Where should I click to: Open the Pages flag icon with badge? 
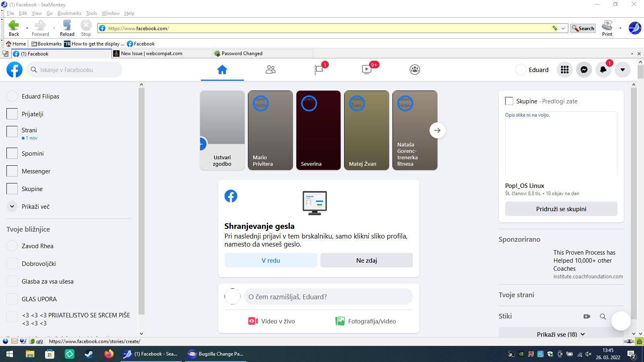click(x=319, y=70)
